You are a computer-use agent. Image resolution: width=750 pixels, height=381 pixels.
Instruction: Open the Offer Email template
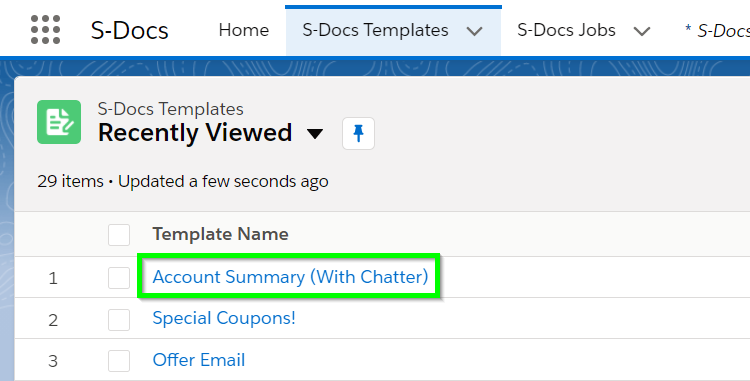point(199,360)
